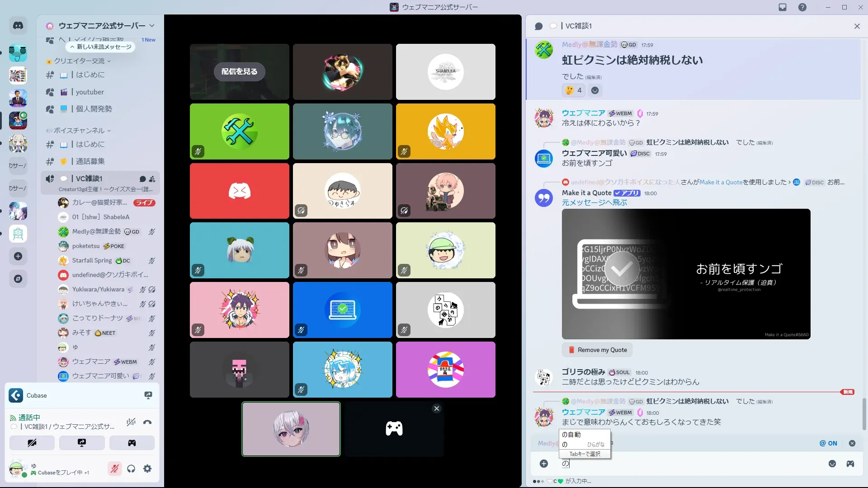The width and height of the screenshot is (868, 488).
Task: Toggle camera in voice controls
Action: 32,443
